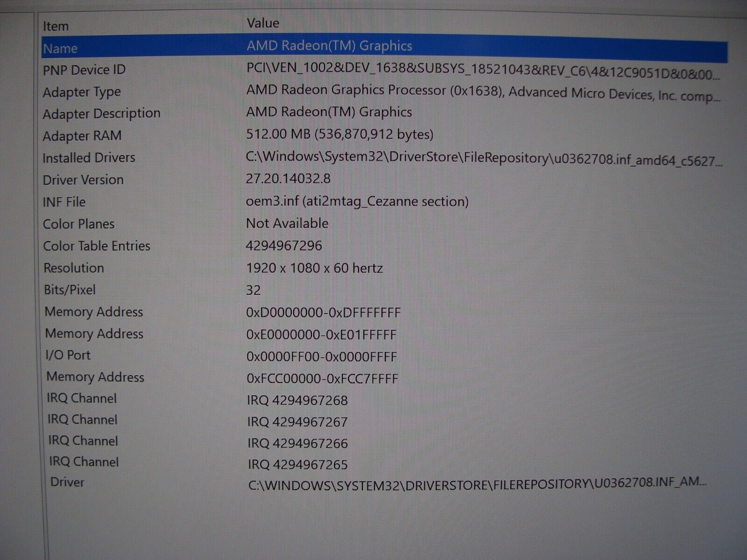Click the Item column header
The width and height of the screenshot is (747, 560).
[56, 26]
